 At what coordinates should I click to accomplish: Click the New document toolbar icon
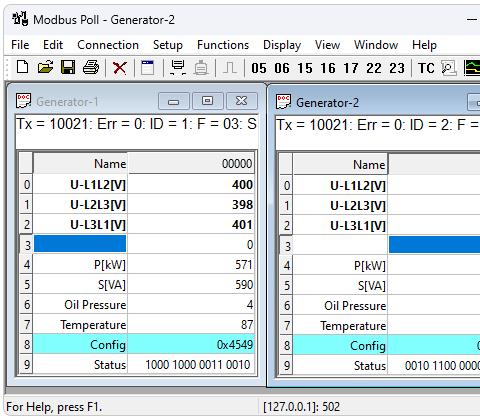click(23, 68)
